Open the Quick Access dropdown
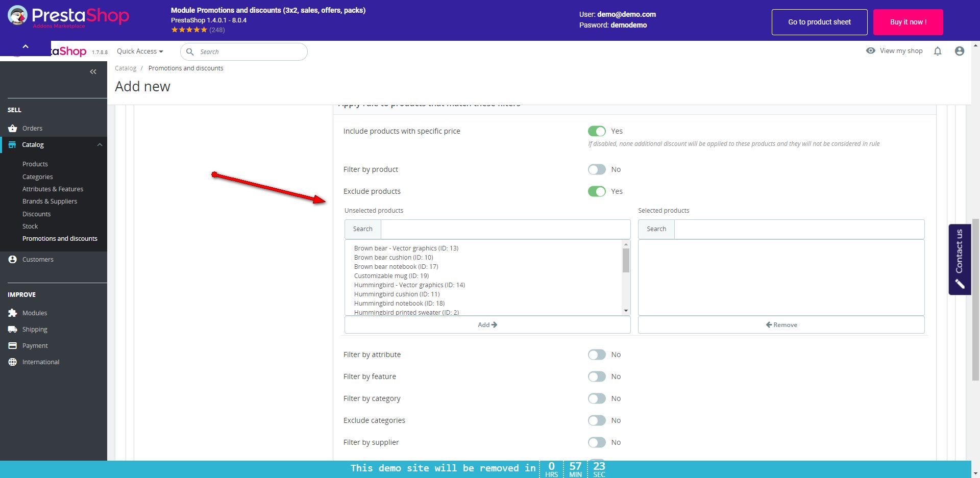The width and height of the screenshot is (980, 478). [140, 52]
